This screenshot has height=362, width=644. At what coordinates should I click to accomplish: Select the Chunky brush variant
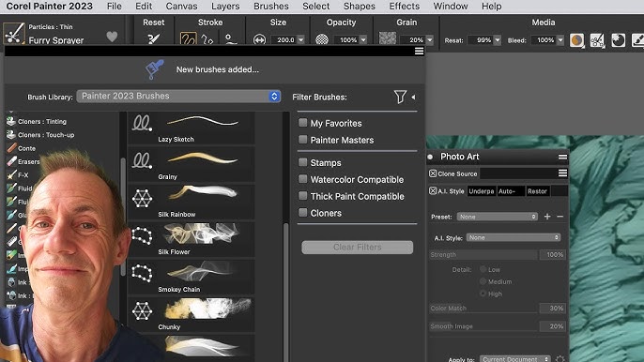pyautogui.click(x=191, y=314)
